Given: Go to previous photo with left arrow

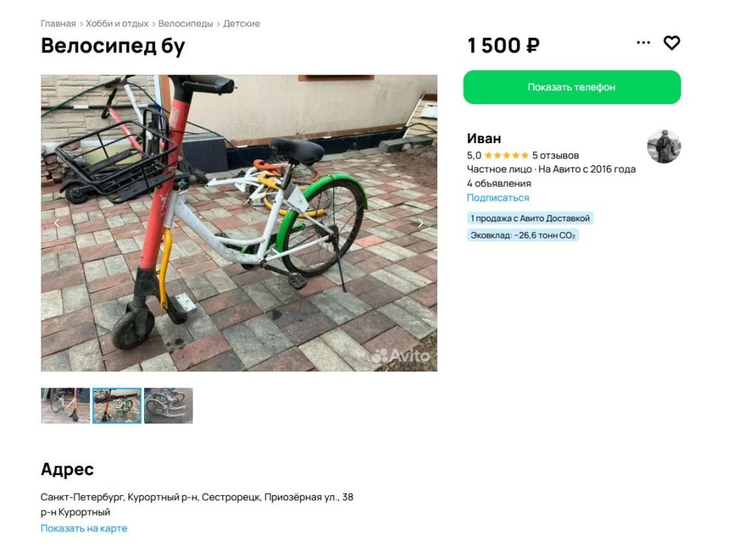Looking at the screenshot, I should point(57,223).
